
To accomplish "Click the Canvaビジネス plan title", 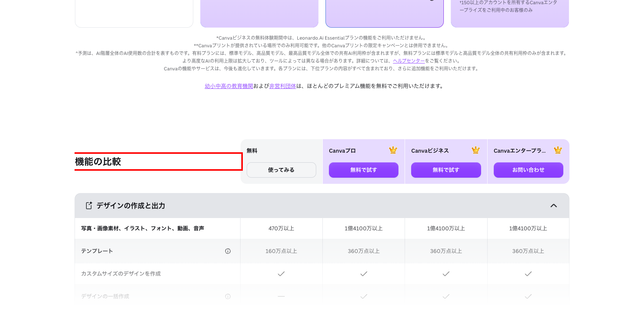I will coord(430,151).
